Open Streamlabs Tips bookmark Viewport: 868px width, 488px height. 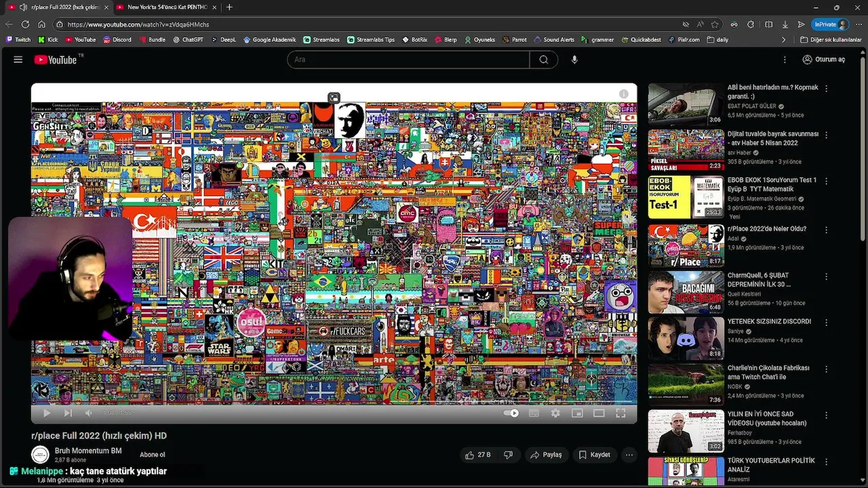(370, 40)
